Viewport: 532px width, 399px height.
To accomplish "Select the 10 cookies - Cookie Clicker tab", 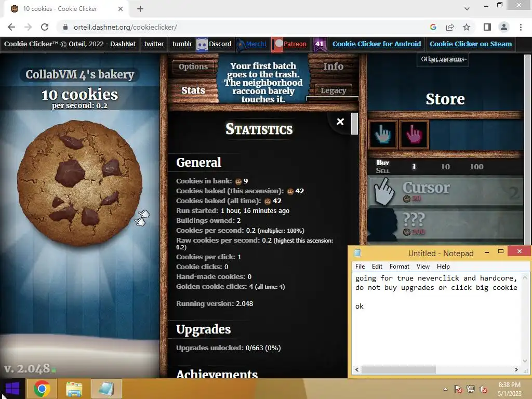I will click(66, 9).
